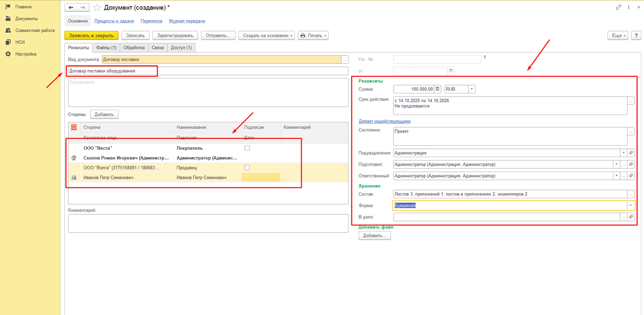Image resolution: width=644 pixels, height=315 pixels.
Task: Select the Реквизиты tab
Action: click(x=79, y=47)
